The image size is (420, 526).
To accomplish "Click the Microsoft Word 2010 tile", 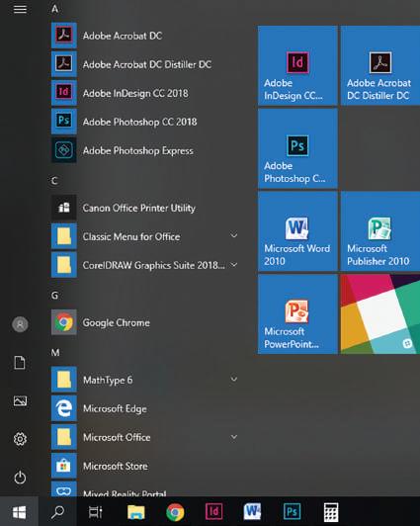I will click(297, 231).
